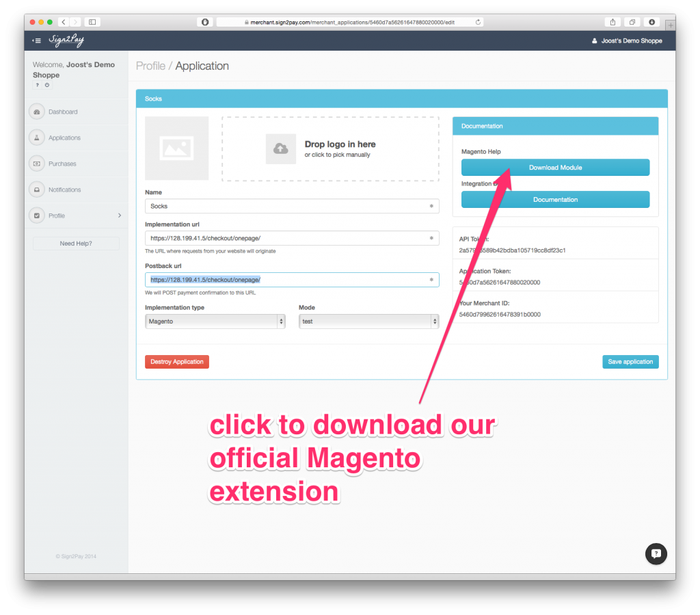The height and width of the screenshot is (615, 700).
Task: Click the privacy icon left of the address bar
Action: point(205,22)
